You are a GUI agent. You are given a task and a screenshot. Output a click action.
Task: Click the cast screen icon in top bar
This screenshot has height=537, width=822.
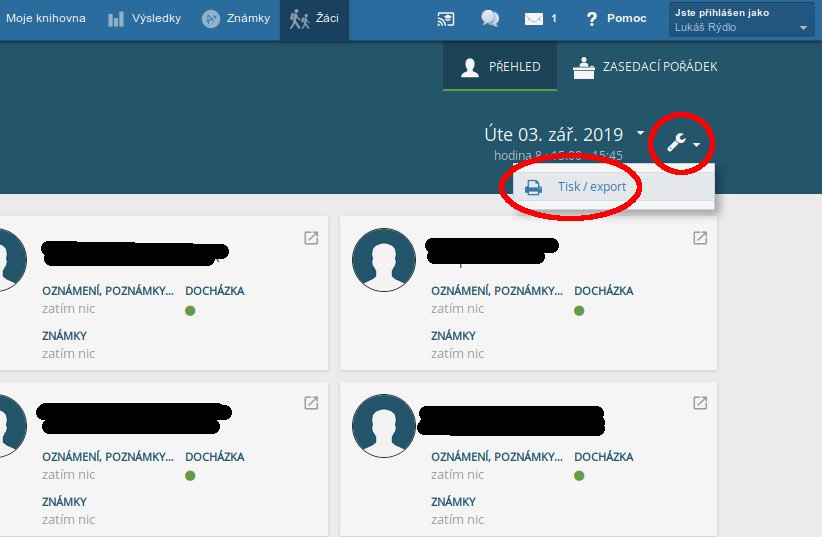pos(446,19)
